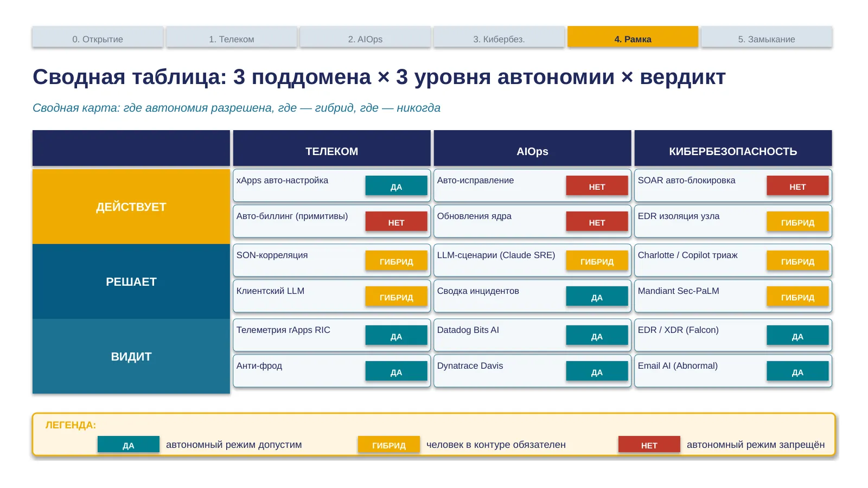Click the 'xApps авто-настройка' label

[x=282, y=181]
